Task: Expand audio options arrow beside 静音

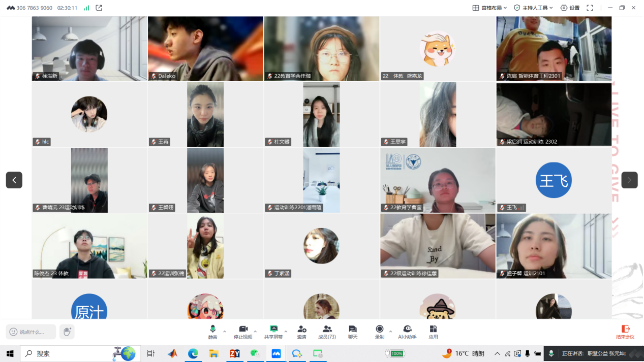Action: (x=225, y=332)
